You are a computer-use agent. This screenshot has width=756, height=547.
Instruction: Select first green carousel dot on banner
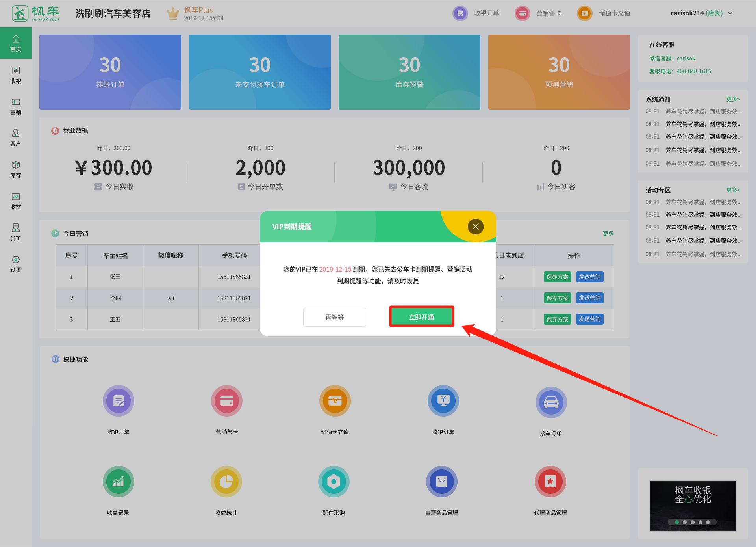[677, 522]
